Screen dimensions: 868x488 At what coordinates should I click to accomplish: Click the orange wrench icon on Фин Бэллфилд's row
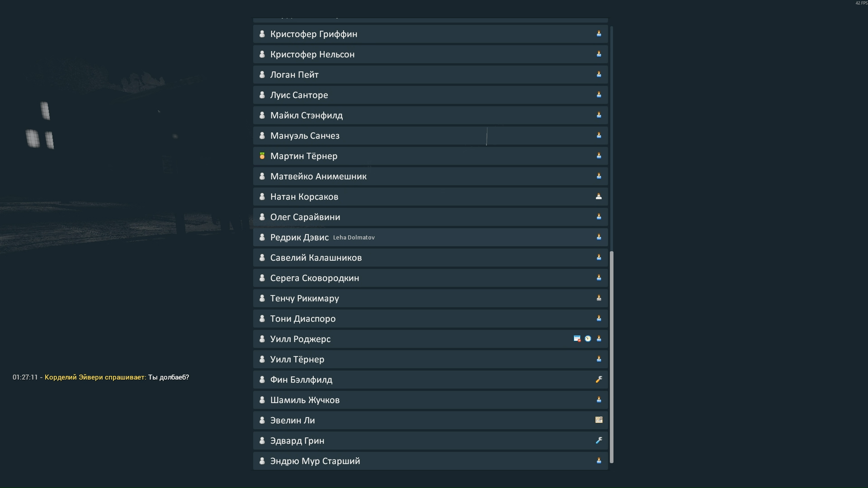tap(599, 380)
